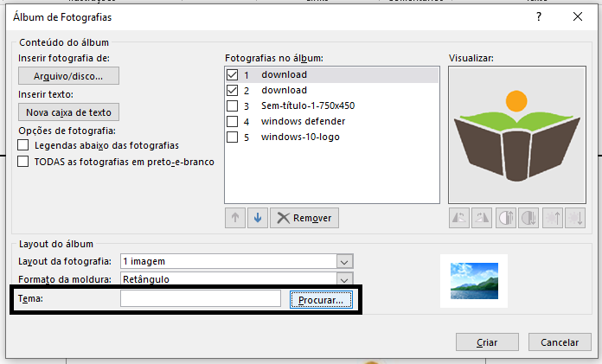Click the Arquivo/disco button

68,76
